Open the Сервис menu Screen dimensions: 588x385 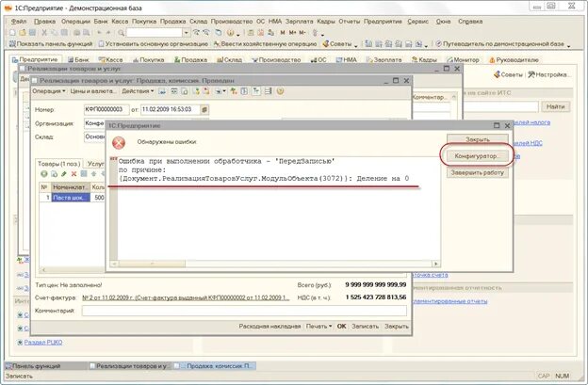417,22
